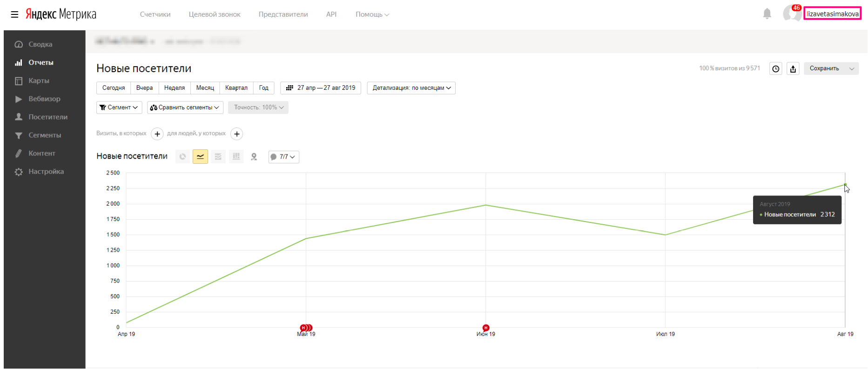Open Целевой звонок in the top navigation

[215, 14]
